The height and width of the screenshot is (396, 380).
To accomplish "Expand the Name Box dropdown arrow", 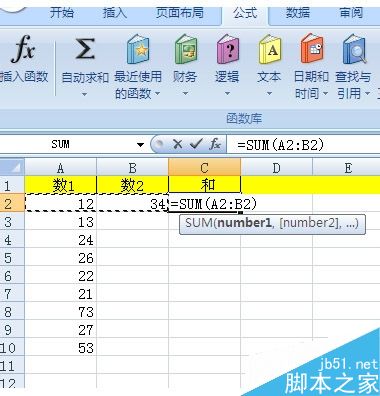I will point(141,145).
